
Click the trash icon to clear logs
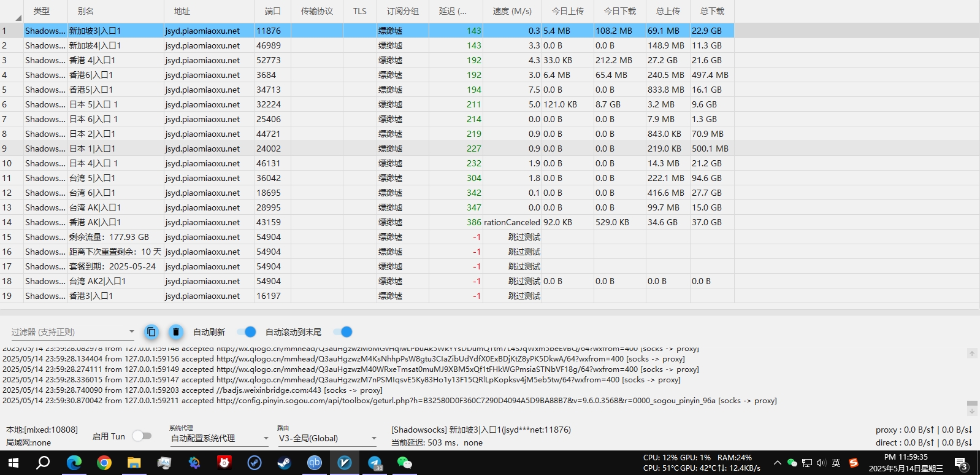point(176,332)
